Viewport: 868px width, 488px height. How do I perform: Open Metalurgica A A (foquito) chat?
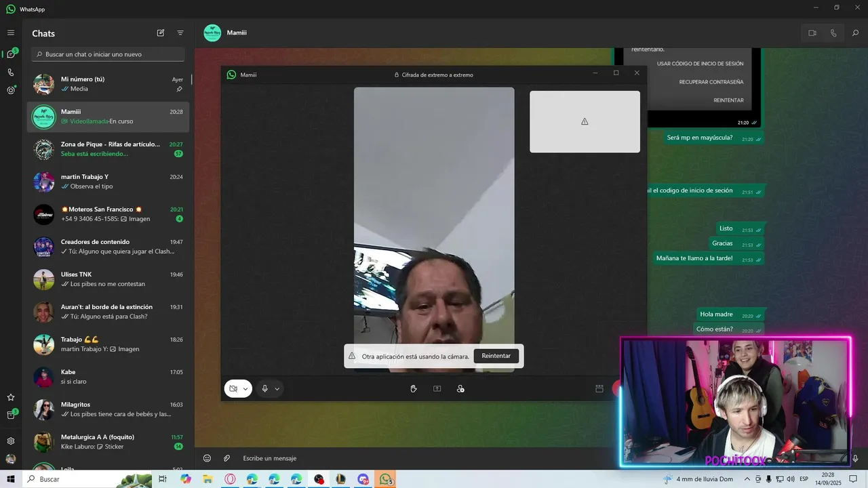(x=108, y=442)
